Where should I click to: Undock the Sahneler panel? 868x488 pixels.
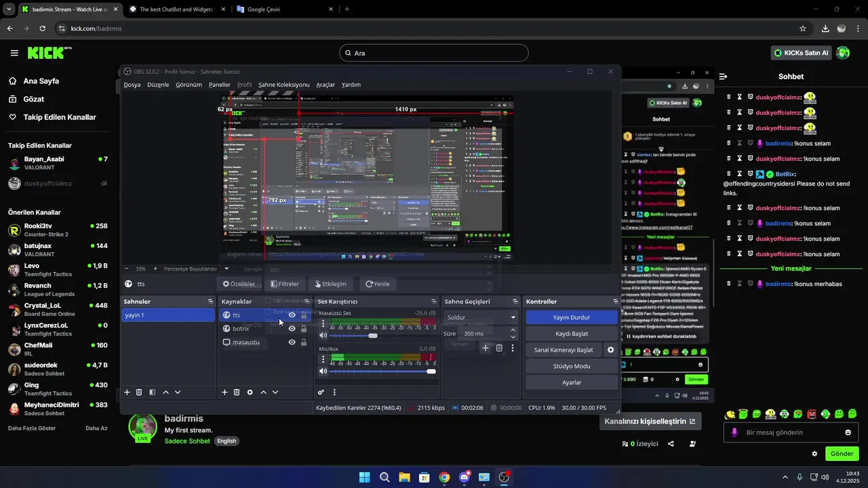pos(210,302)
